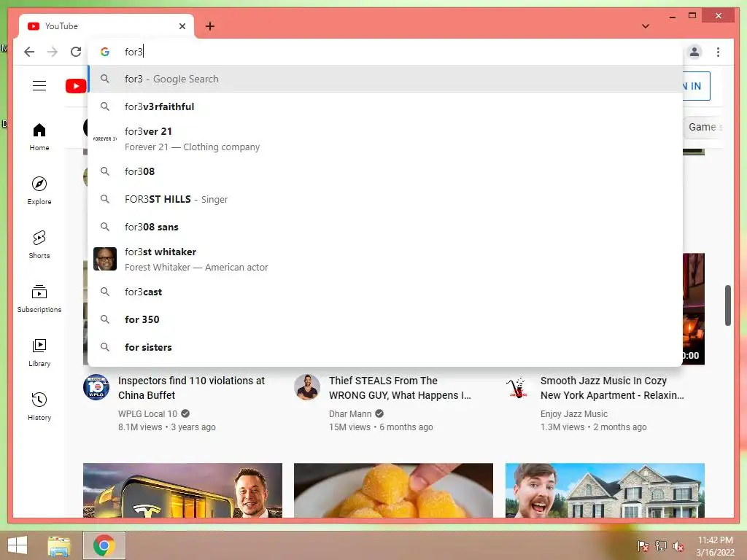This screenshot has width=747, height=560.
Task: Go back with the browser back arrow
Action: tap(29, 52)
